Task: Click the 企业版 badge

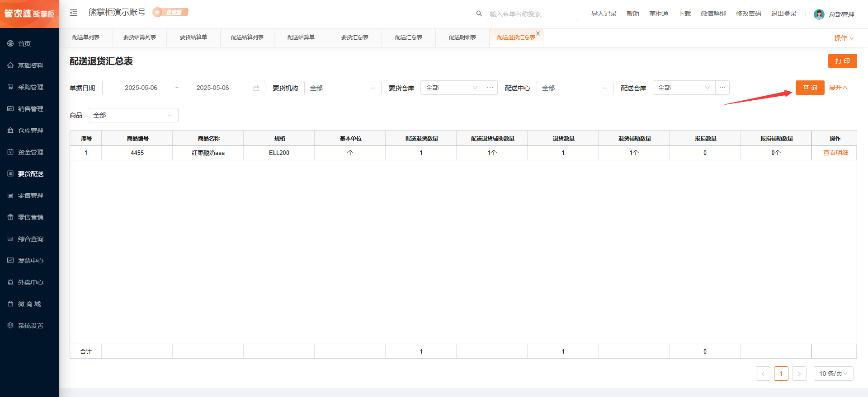Action: [170, 12]
